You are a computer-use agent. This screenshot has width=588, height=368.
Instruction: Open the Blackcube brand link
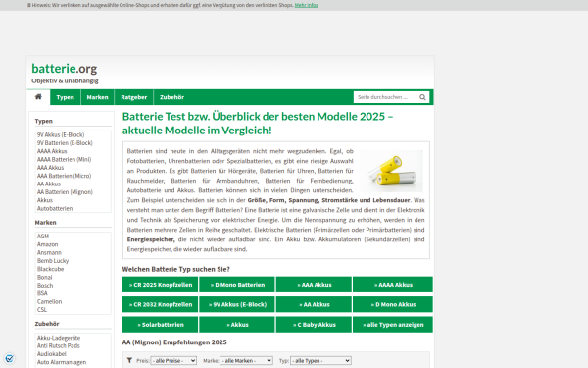(51, 269)
